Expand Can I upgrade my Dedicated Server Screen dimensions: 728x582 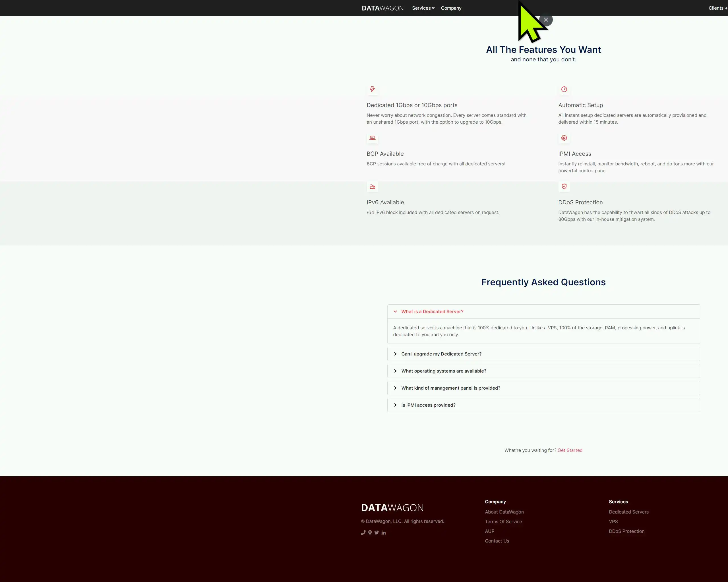(441, 354)
